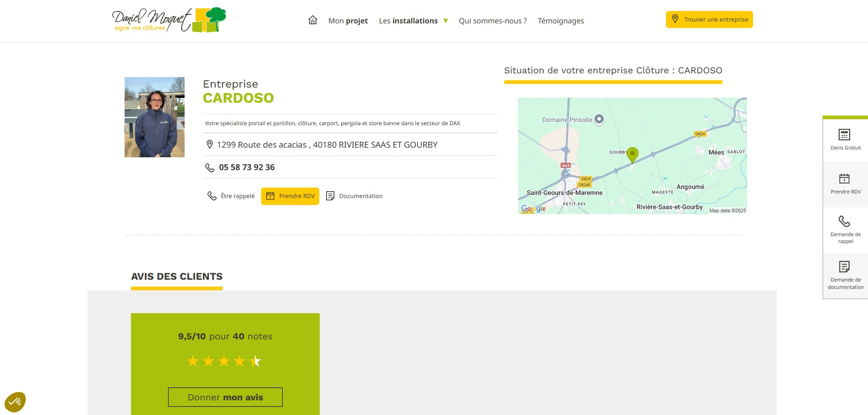Select the Domaine Pinsolle map marker
Screen dimensions: 868x415
(x=599, y=119)
